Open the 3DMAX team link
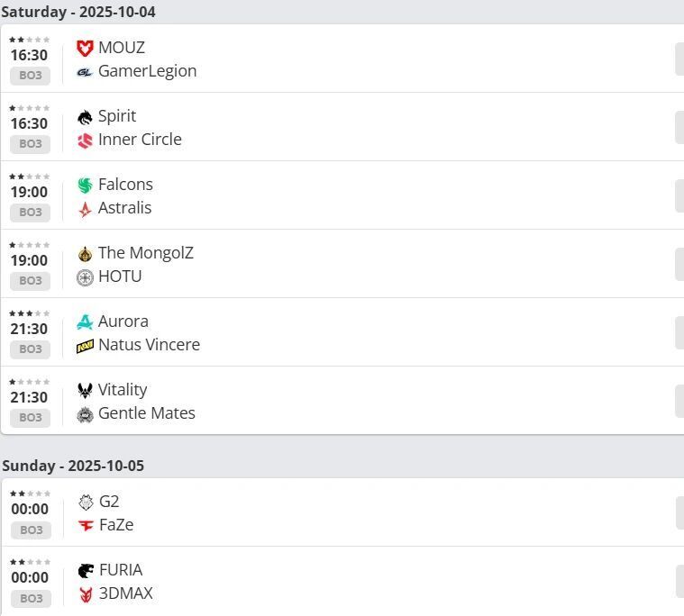684x616 pixels. 125,593
